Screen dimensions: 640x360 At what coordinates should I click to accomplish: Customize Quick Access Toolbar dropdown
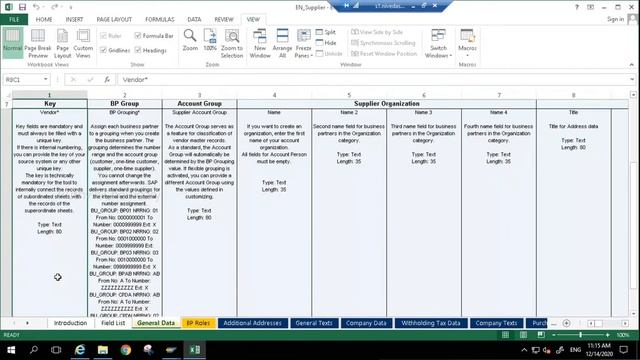70,7
